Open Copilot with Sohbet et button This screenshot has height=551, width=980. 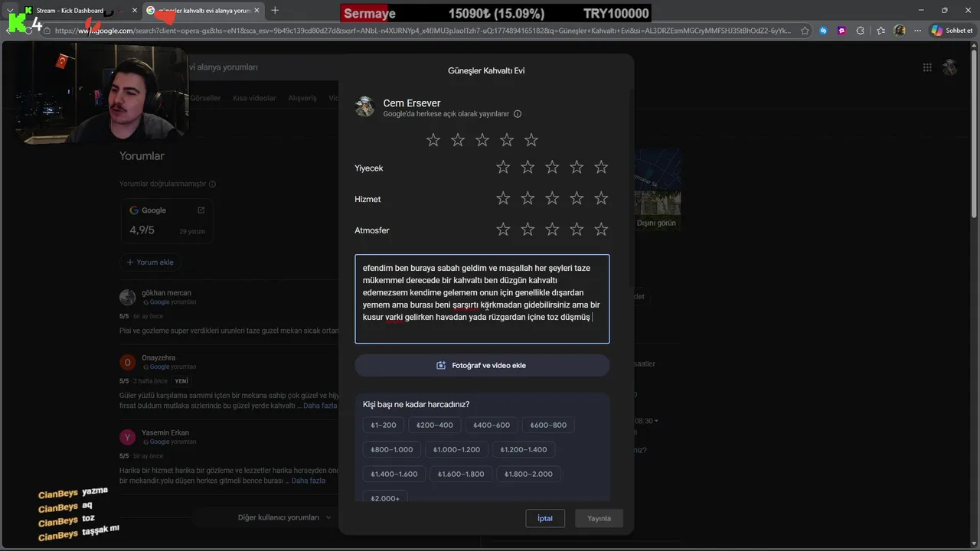(952, 31)
